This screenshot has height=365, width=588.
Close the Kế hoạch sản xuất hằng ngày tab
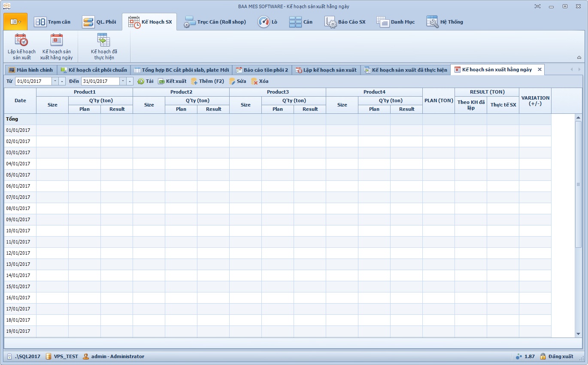coord(540,70)
